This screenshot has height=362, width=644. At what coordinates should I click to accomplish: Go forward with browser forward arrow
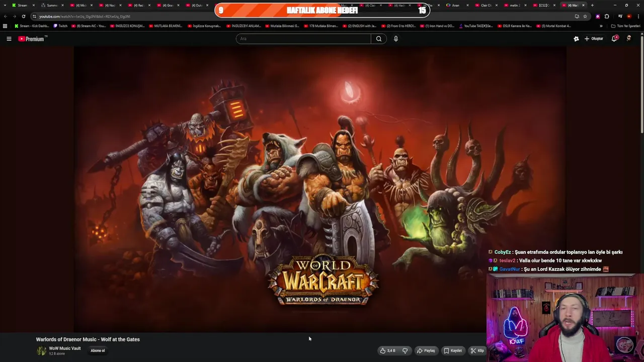click(14, 16)
